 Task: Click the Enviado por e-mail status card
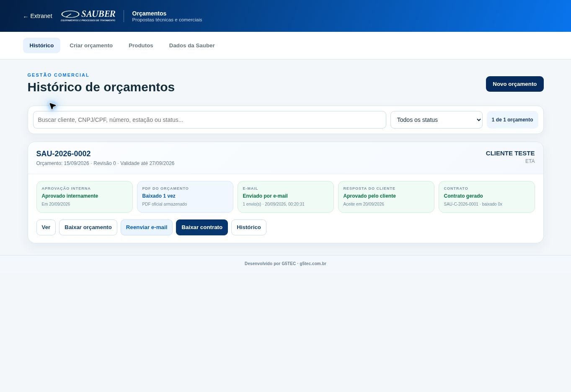tap(286, 197)
